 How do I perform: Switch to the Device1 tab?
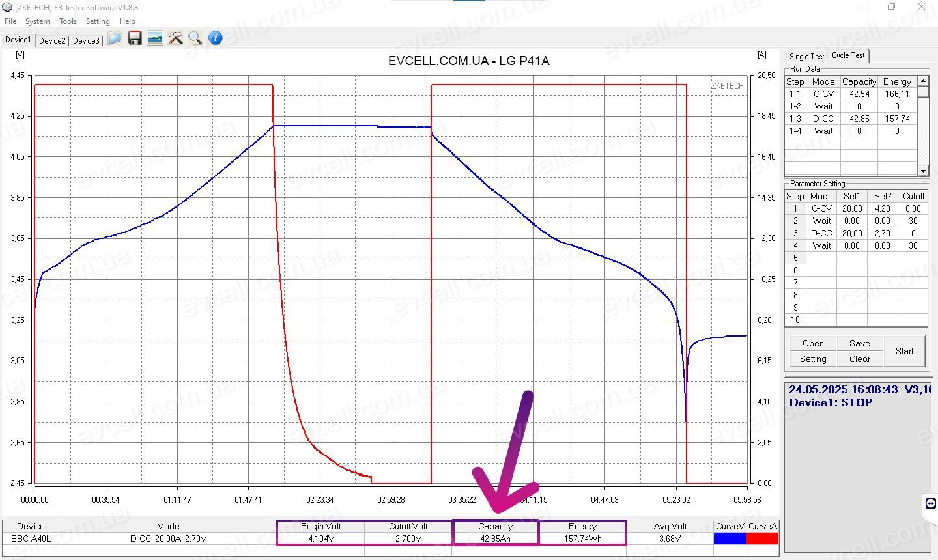click(x=18, y=40)
